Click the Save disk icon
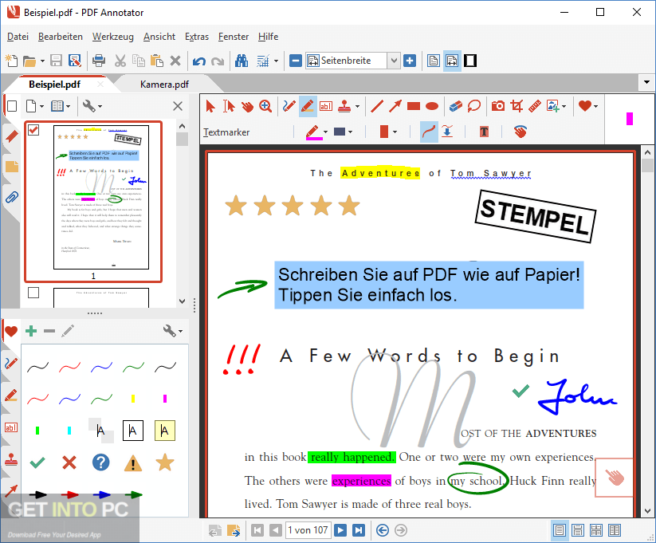The height and width of the screenshot is (543, 656). [56, 61]
